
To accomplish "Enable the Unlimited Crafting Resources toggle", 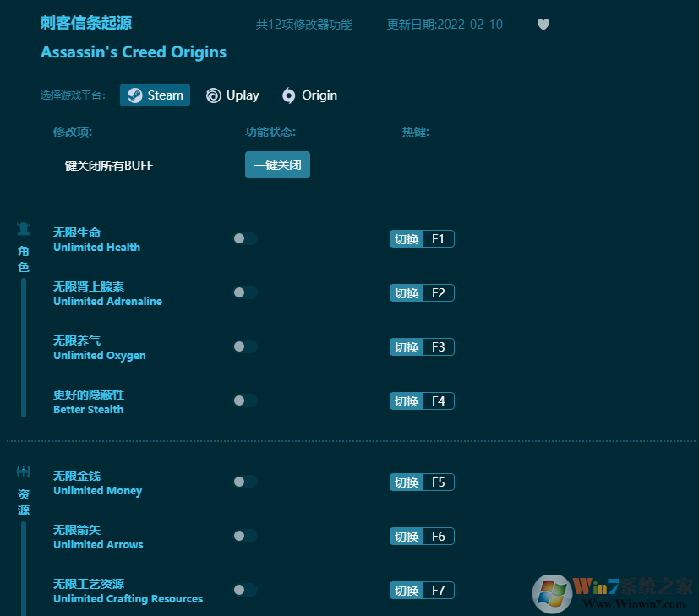I will [x=245, y=590].
